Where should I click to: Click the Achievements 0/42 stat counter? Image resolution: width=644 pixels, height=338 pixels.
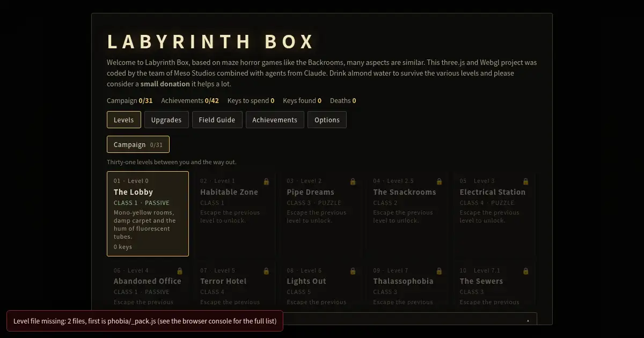click(x=190, y=100)
